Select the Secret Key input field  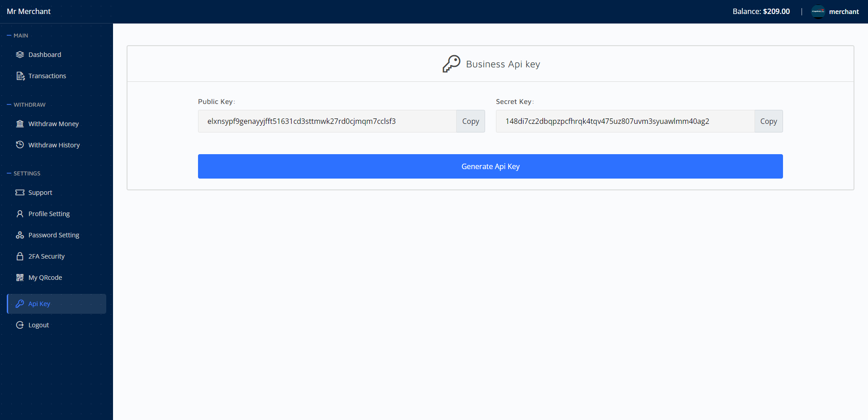pos(624,121)
